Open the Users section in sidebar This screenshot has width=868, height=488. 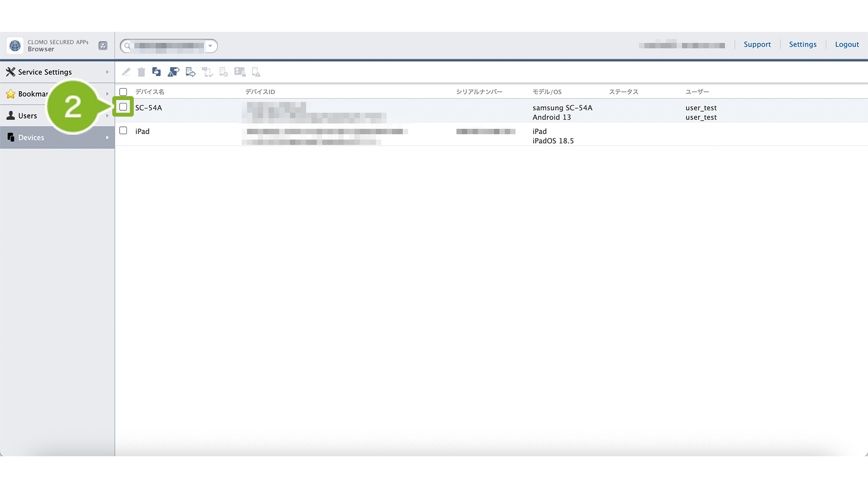(x=28, y=116)
